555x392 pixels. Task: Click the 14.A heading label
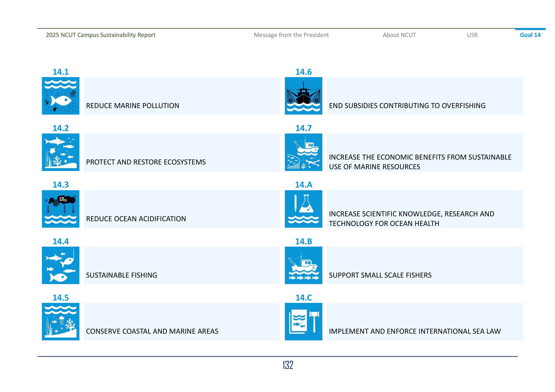pyautogui.click(x=304, y=185)
